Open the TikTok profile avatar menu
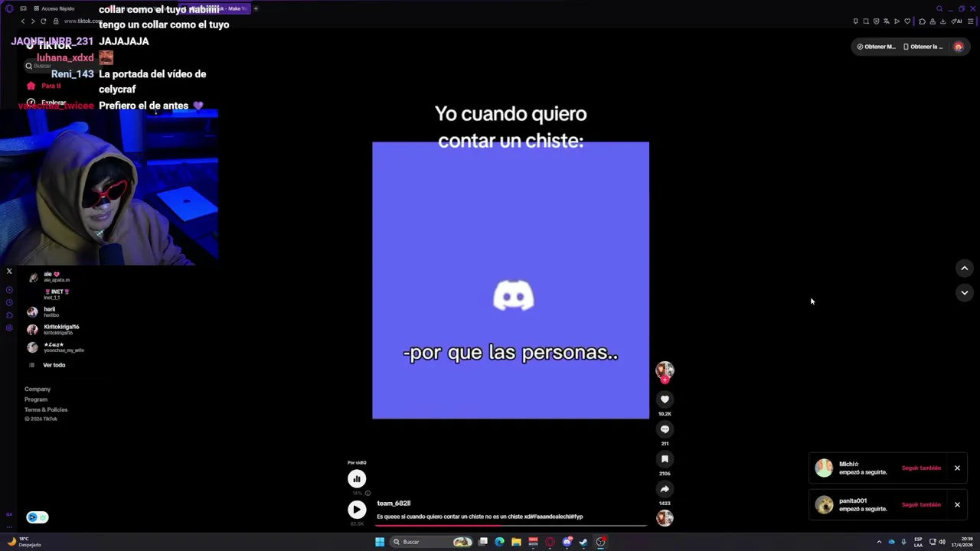 (959, 47)
